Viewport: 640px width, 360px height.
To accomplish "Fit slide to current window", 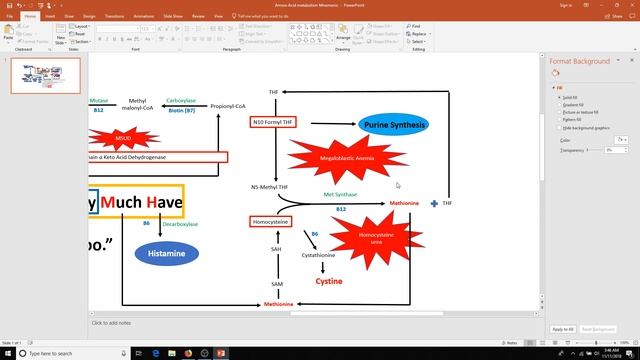I will (636, 343).
